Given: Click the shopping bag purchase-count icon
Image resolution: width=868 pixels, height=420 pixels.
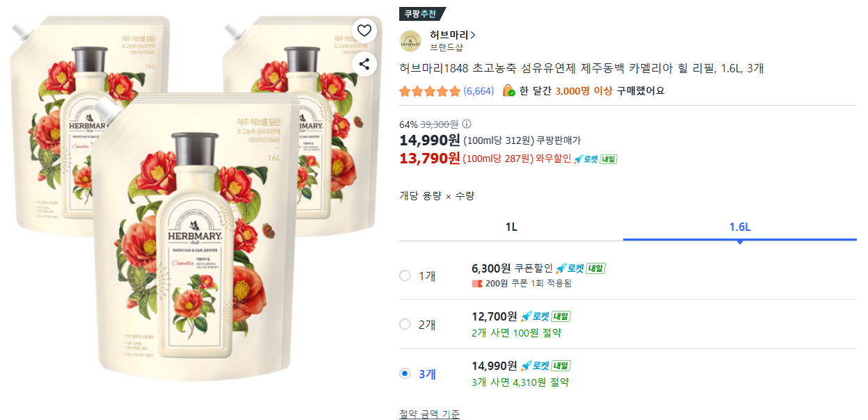Looking at the screenshot, I should [509, 91].
